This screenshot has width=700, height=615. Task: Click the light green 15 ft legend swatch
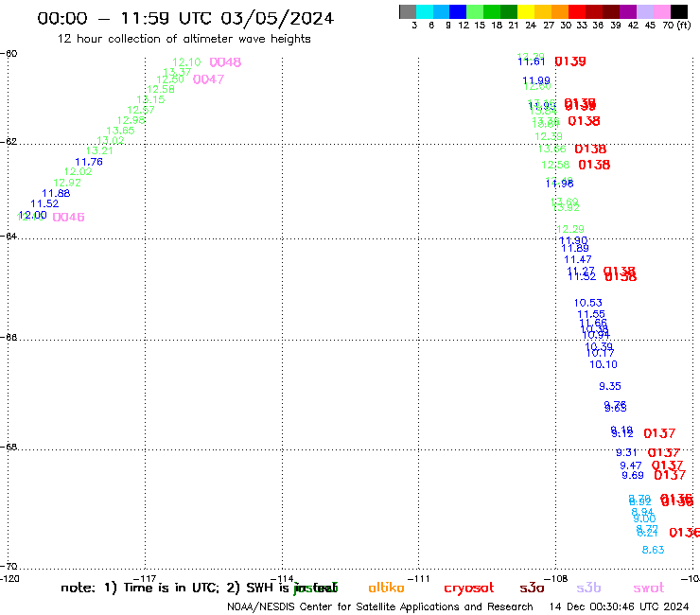click(475, 11)
